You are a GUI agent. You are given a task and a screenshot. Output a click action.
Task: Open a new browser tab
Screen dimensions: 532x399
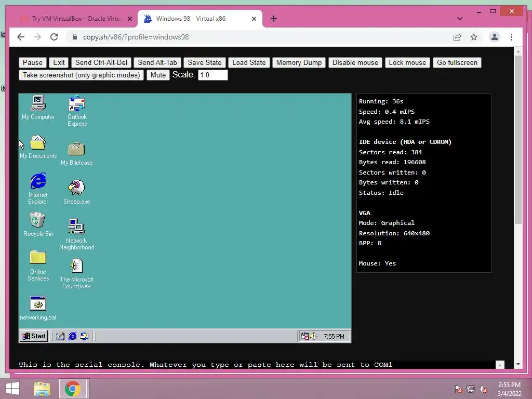click(x=273, y=19)
